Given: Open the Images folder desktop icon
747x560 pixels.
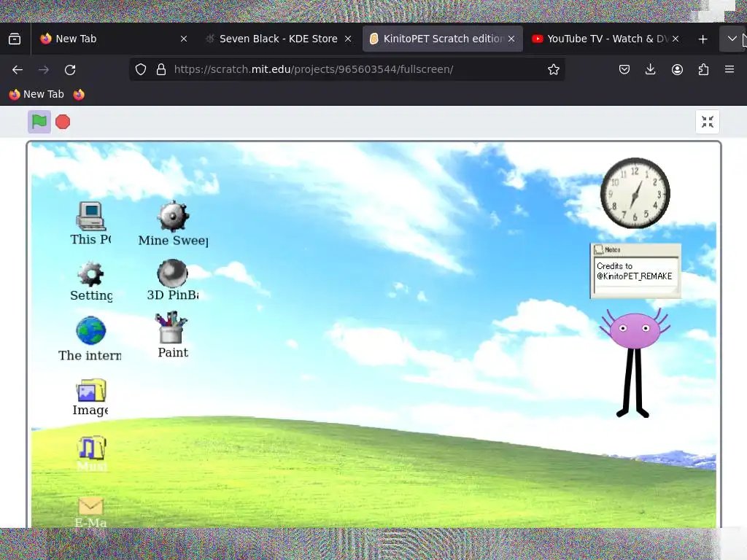Looking at the screenshot, I should (90, 397).
